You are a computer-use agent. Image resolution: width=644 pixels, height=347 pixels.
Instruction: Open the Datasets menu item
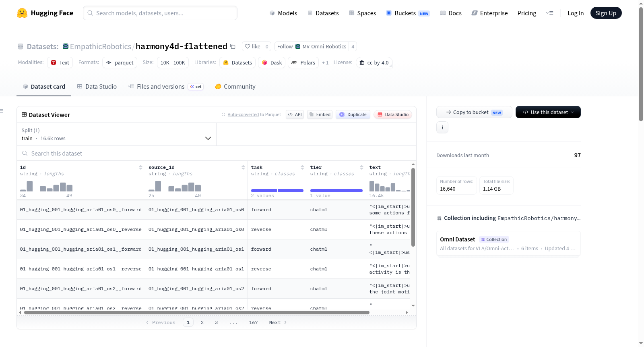[x=323, y=13]
